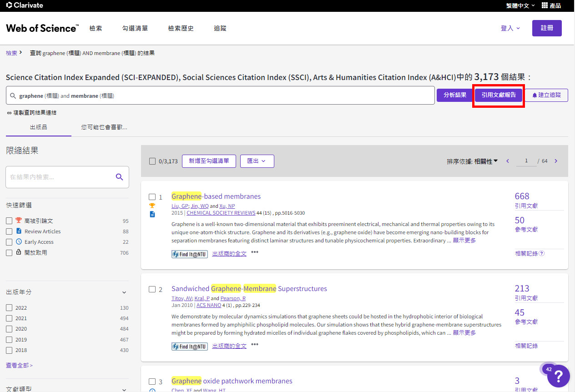Click author Liu, GP
Image resolution: width=575 pixels, height=392 pixels.
click(179, 206)
